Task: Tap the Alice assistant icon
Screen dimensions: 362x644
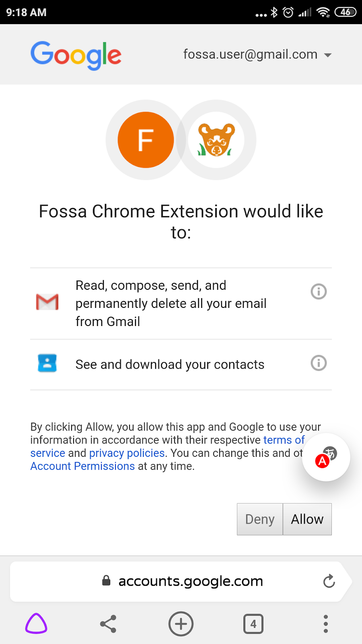Action: click(36, 624)
